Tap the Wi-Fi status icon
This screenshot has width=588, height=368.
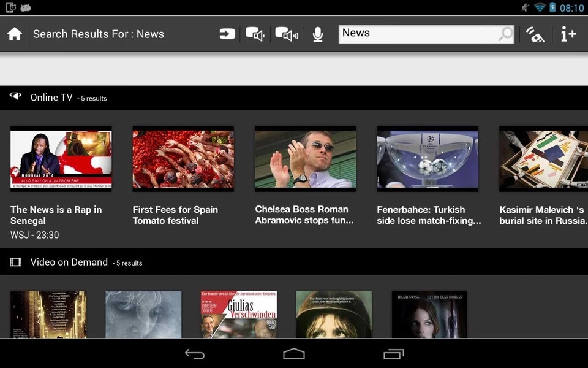(x=539, y=7)
